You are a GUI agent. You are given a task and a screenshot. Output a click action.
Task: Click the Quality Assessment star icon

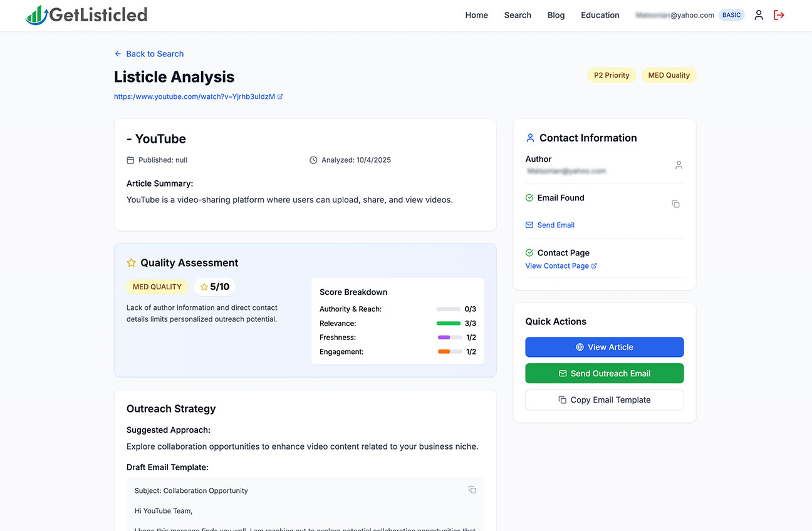132,263
